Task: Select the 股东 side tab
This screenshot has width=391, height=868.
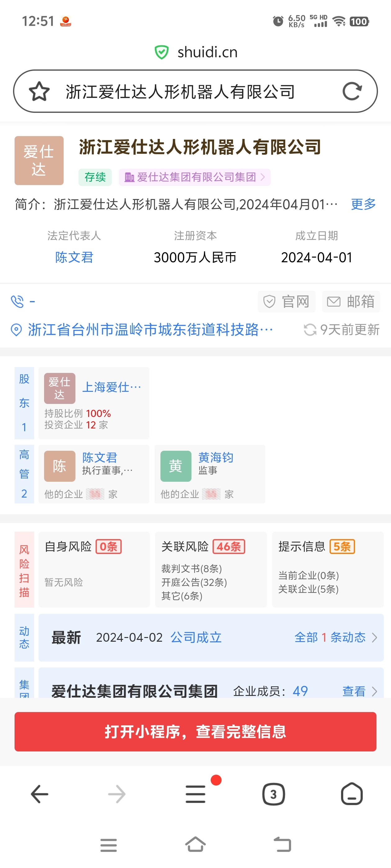Action: [24, 403]
